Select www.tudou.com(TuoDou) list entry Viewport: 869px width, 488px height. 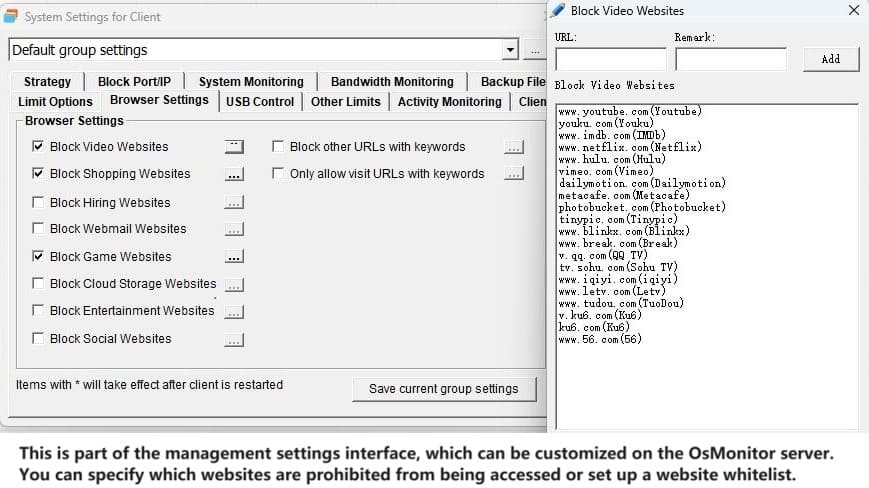pos(621,304)
